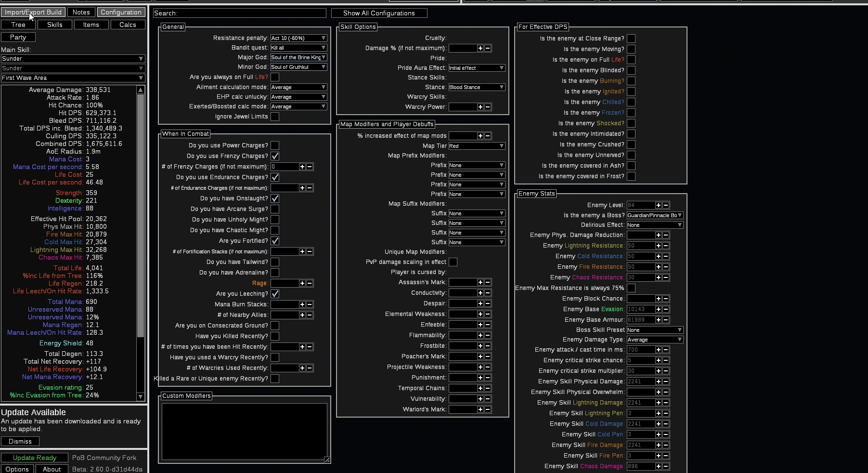Image resolution: width=868 pixels, height=473 pixels.
Task: Increase Rage value plus button
Action: 302,283
